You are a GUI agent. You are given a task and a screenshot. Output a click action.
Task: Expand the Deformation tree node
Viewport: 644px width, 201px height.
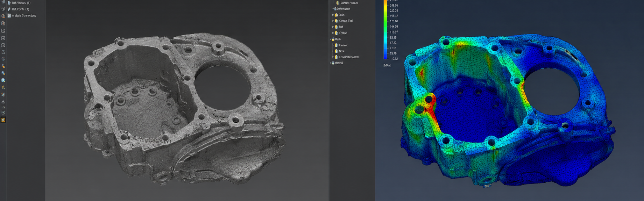tap(333, 9)
